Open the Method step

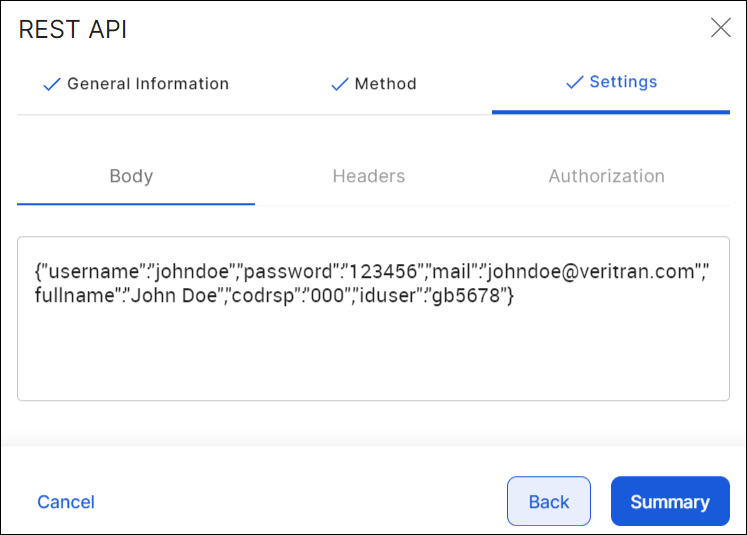point(385,84)
